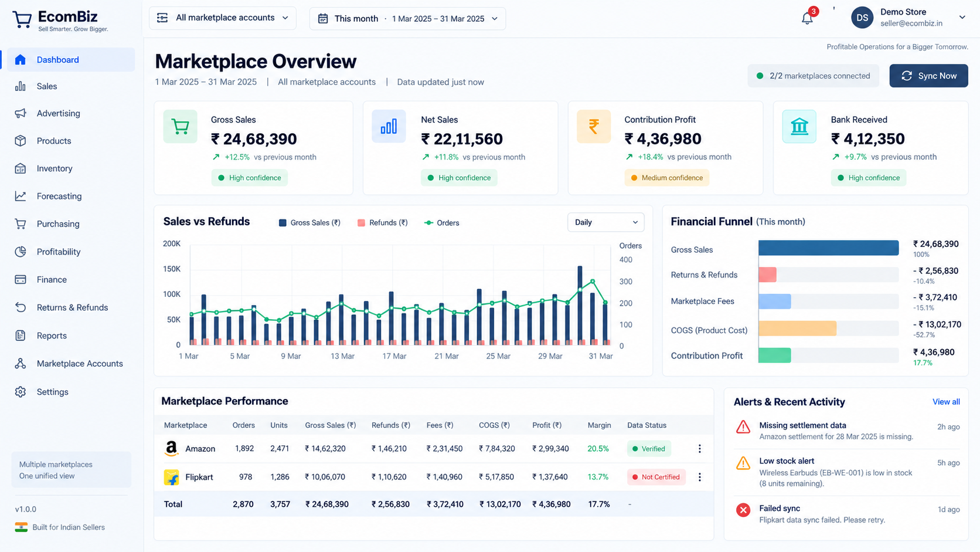Toggle the Refunds legend swatch

(361, 223)
